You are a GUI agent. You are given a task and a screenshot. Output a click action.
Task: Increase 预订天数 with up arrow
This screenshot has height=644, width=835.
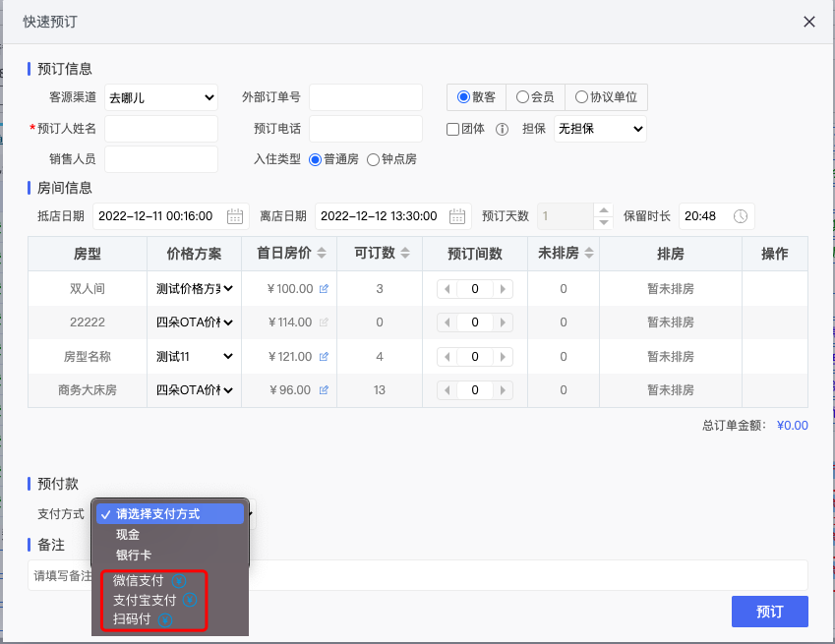pos(603,209)
